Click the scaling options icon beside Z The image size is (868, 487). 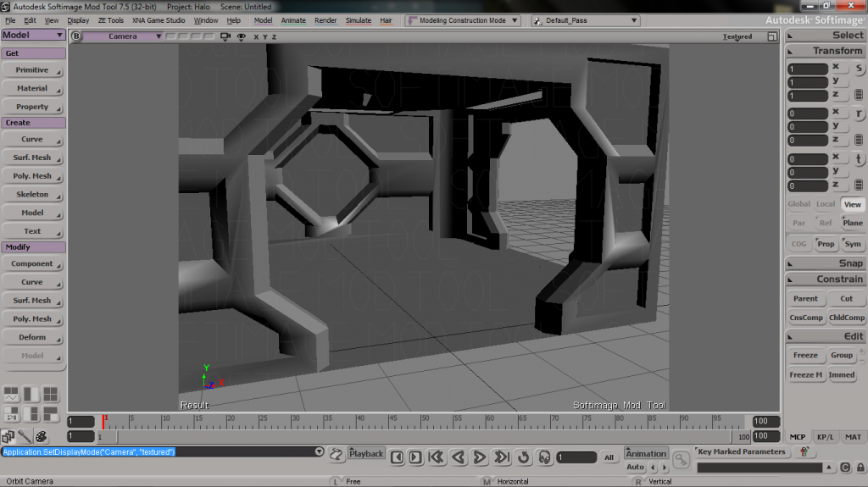[859, 95]
